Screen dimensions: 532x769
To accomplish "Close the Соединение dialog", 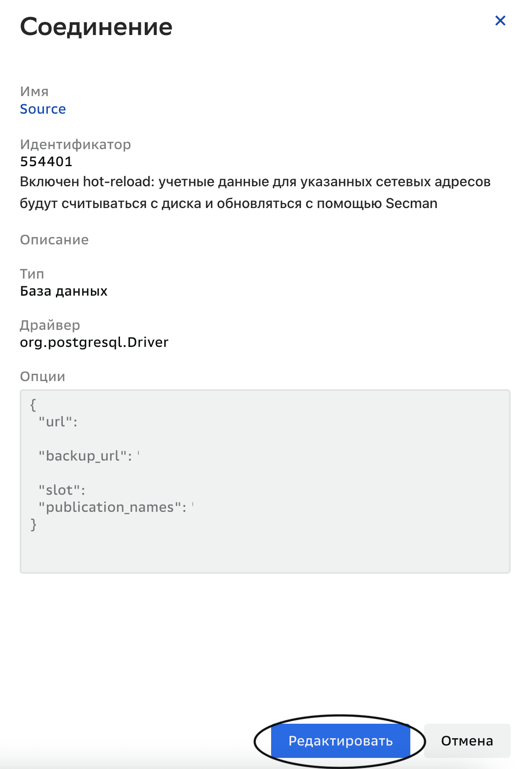I will (500, 21).
